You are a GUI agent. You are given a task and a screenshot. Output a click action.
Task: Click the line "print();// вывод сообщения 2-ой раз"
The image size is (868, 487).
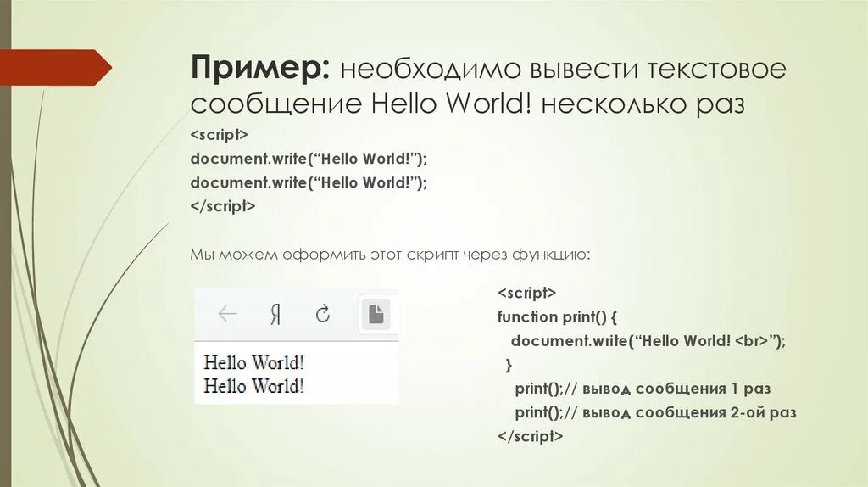[655, 412]
